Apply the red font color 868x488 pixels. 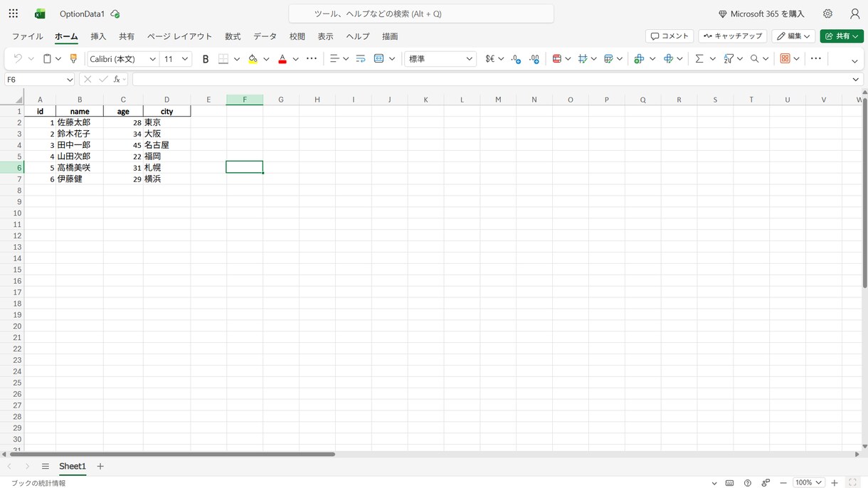tap(282, 59)
